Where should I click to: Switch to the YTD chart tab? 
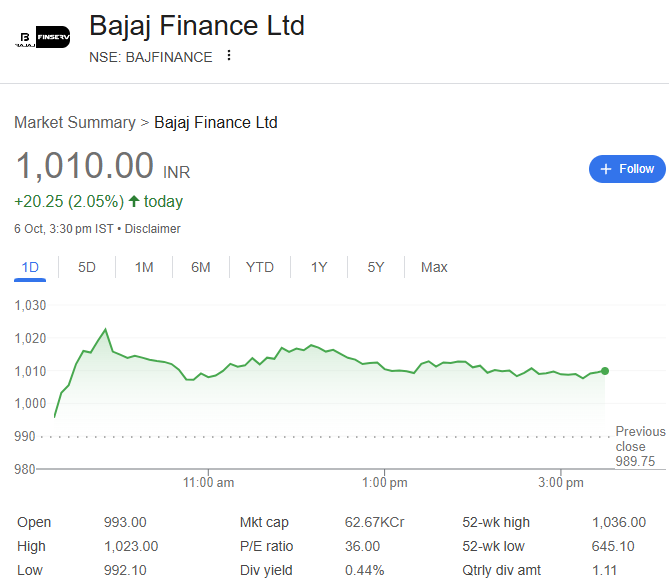260,267
